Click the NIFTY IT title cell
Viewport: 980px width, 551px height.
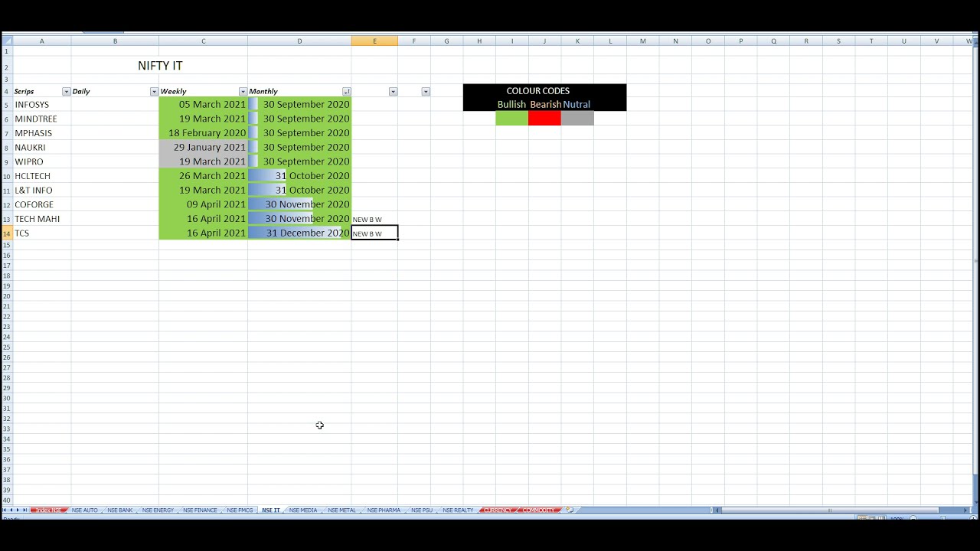pos(160,66)
